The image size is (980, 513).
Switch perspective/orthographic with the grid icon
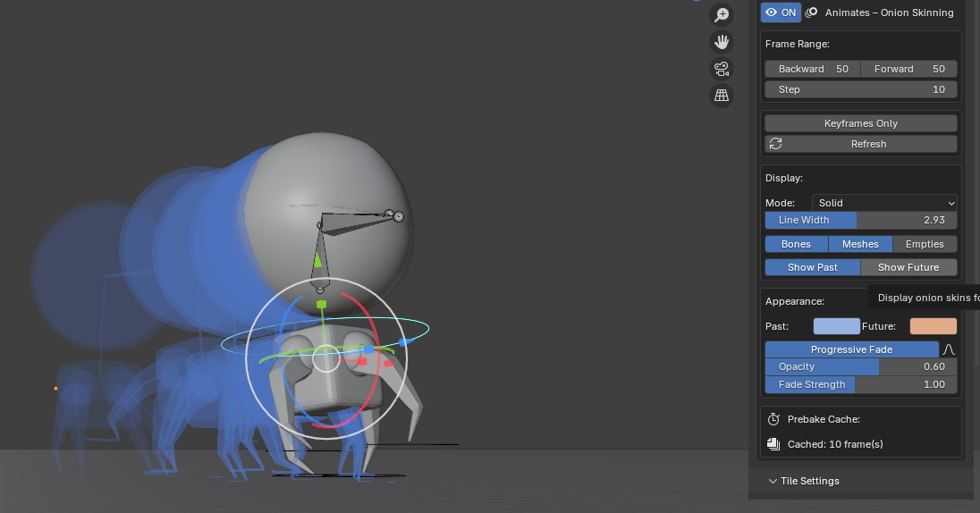point(722,95)
